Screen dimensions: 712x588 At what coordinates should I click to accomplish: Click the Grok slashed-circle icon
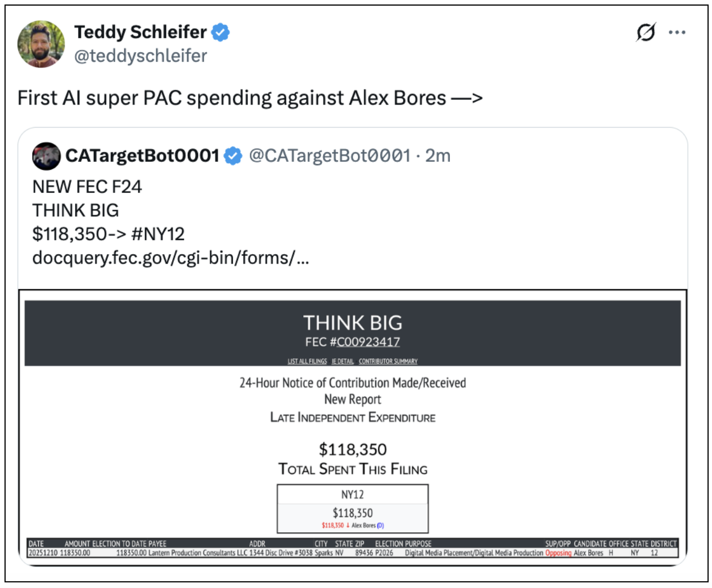click(646, 33)
